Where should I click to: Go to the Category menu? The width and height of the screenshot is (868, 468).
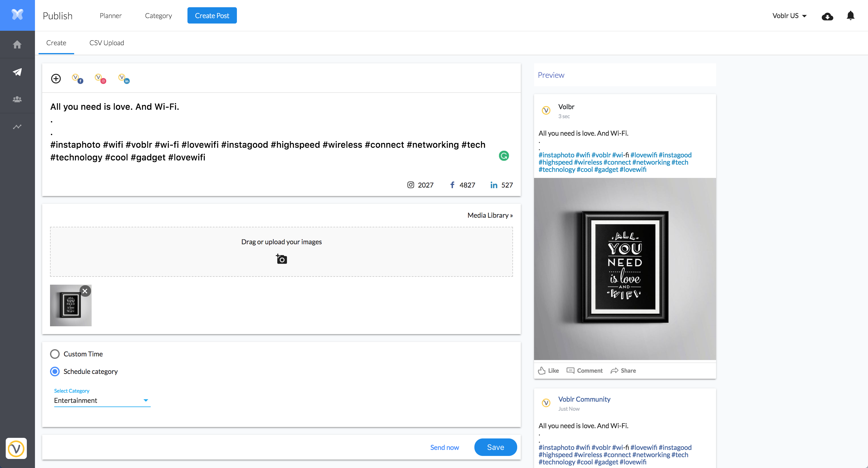click(x=158, y=15)
